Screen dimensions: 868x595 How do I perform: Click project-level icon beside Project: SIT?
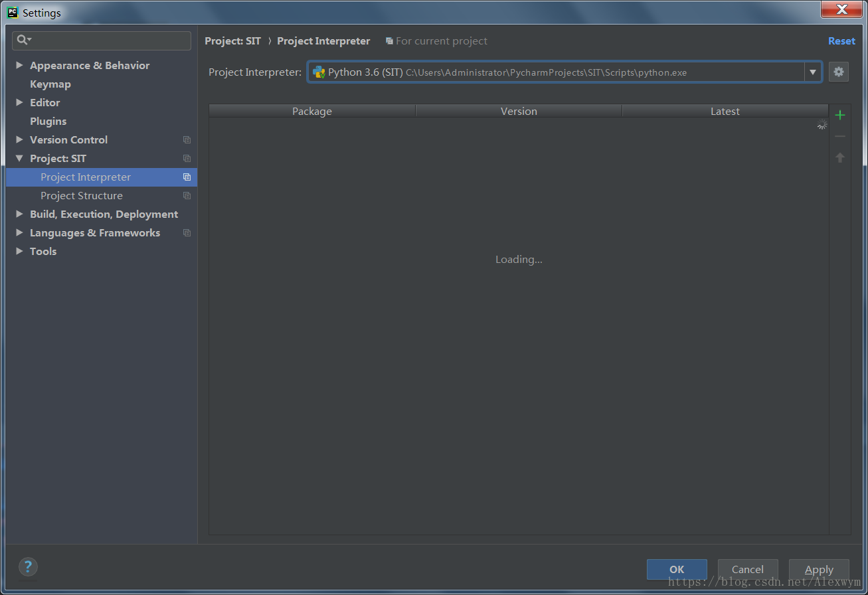point(187,159)
